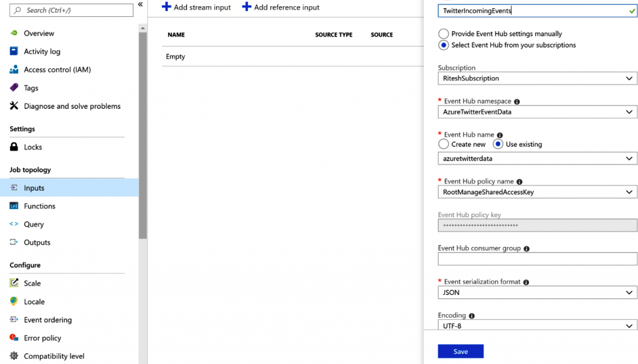Click the Tags icon in sidebar

(x=14, y=88)
